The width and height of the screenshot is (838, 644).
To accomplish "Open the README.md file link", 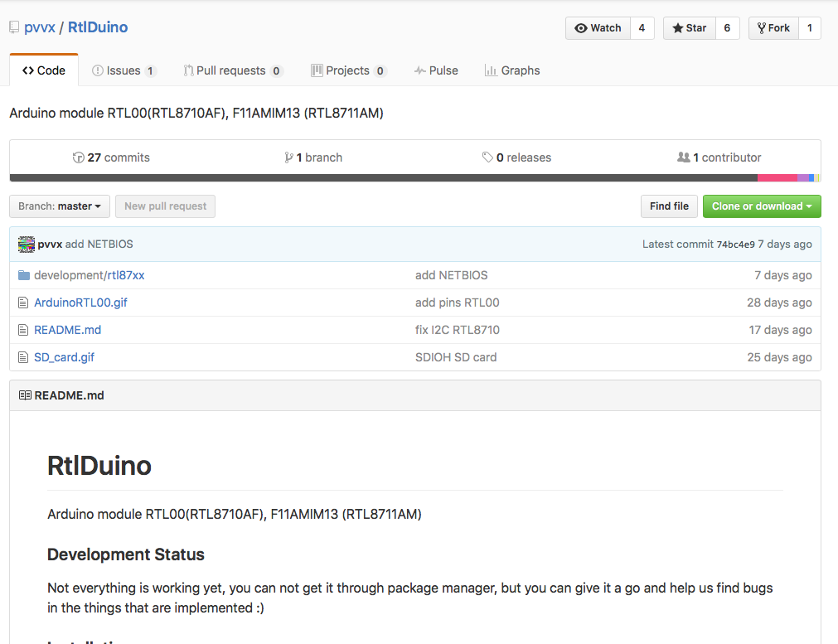I will [67, 330].
